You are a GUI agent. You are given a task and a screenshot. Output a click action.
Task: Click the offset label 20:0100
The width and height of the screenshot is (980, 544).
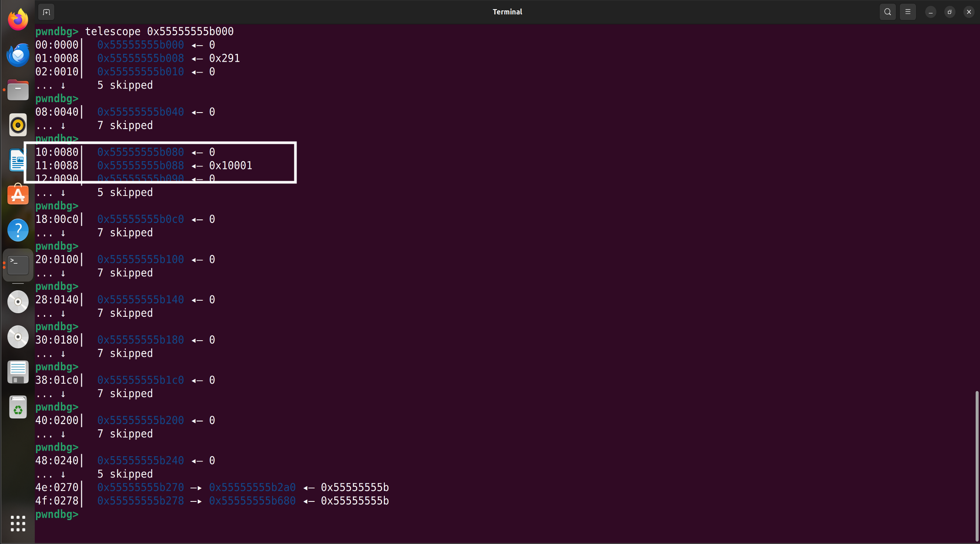pos(57,259)
